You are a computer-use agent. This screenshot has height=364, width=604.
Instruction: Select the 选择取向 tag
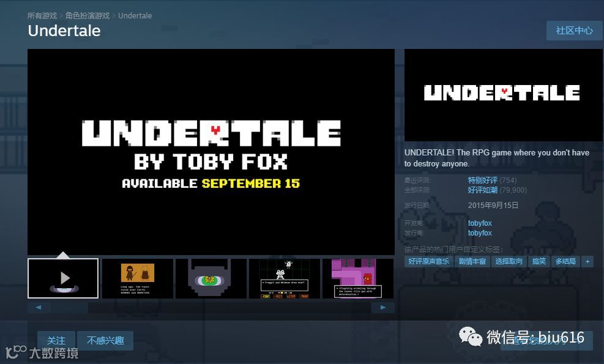509,262
